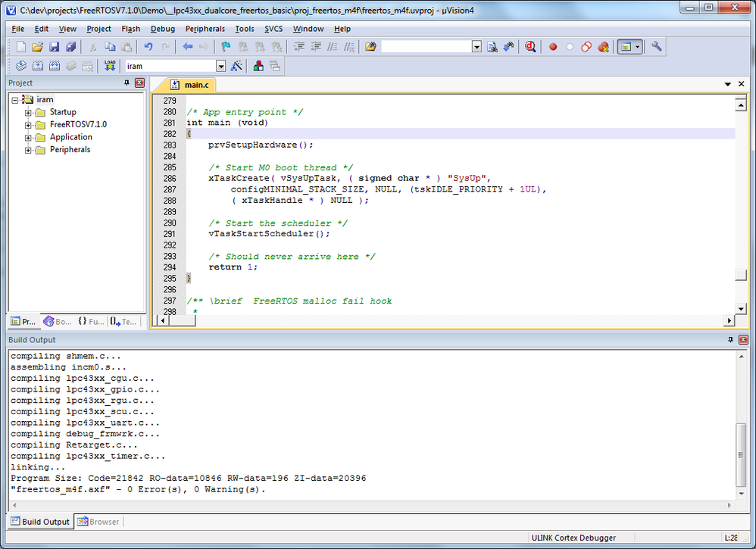Undo the last edit
The image size is (756, 549).
[148, 46]
